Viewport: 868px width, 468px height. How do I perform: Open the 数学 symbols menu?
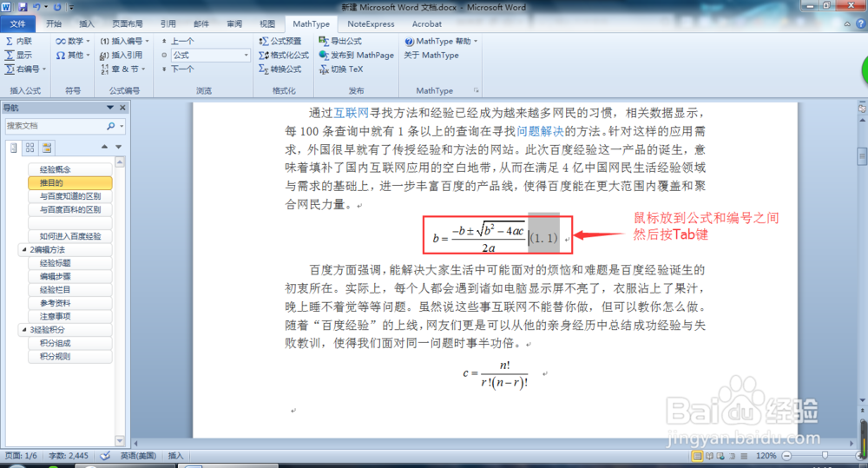pyautogui.click(x=73, y=41)
